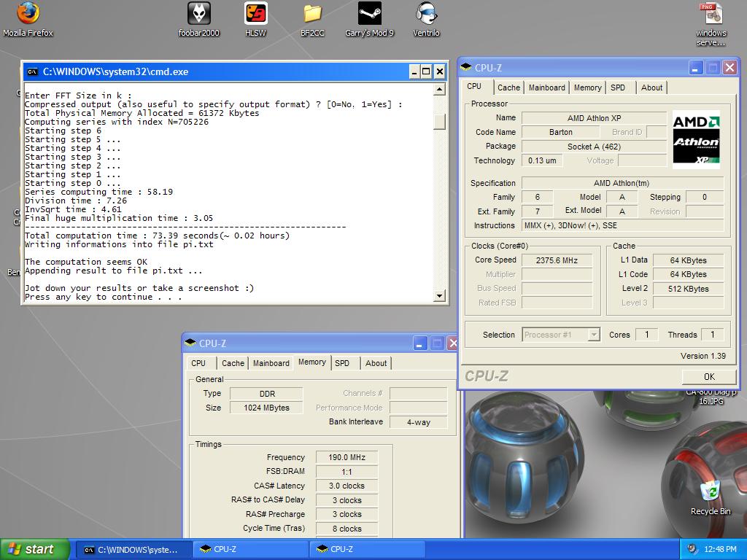The image size is (747, 560).
Task: Open the Start menu
Action: (34, 549)
